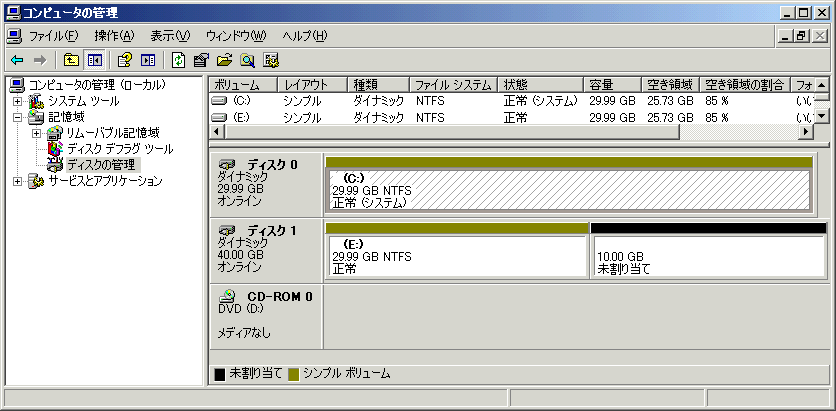Click the CD-ROM 0 disc icon
836x411 pixels.
click(x=228, y=296)
